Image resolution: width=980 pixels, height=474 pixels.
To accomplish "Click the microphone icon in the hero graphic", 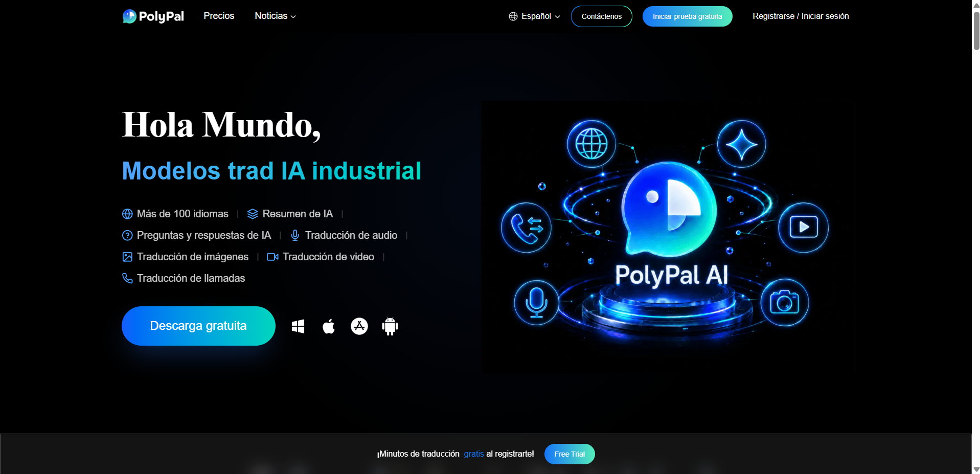I will coord(537,303).
